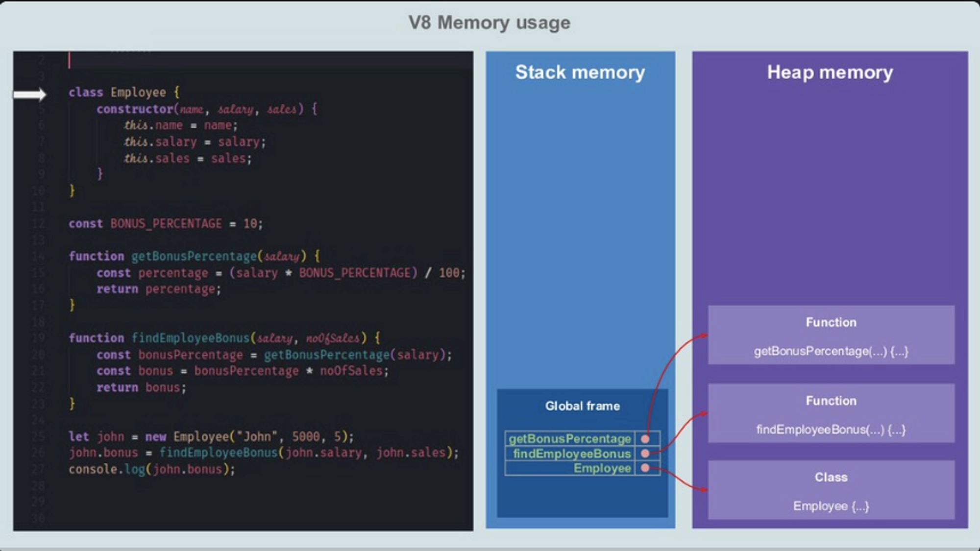Viewport: 980px width, 551px height.
Task: Select findEmployeeBonus entry in Global frame
Action: click(x=571, y=454)
